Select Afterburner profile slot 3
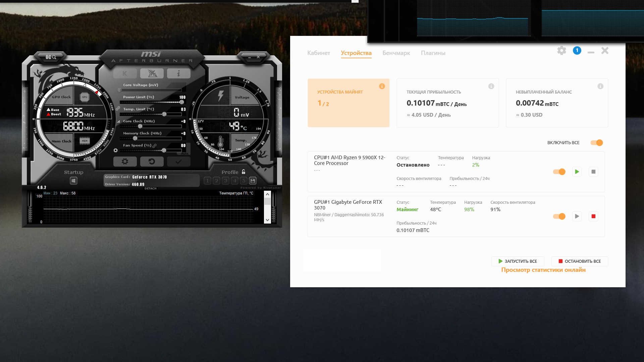The width and height of the screenshot is (644, 362). pyautogui.click(x=225, y=181)
